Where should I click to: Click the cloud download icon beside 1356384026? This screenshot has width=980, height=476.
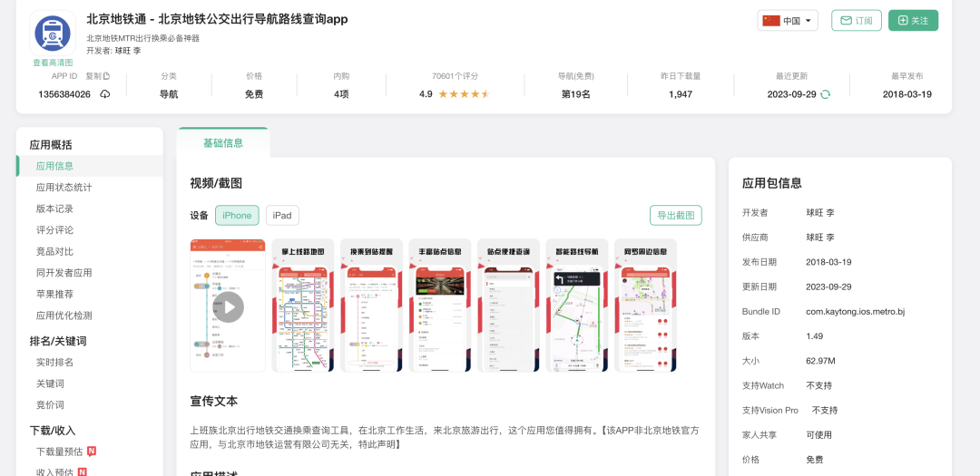pyautogui.click(x=105, y=94)
